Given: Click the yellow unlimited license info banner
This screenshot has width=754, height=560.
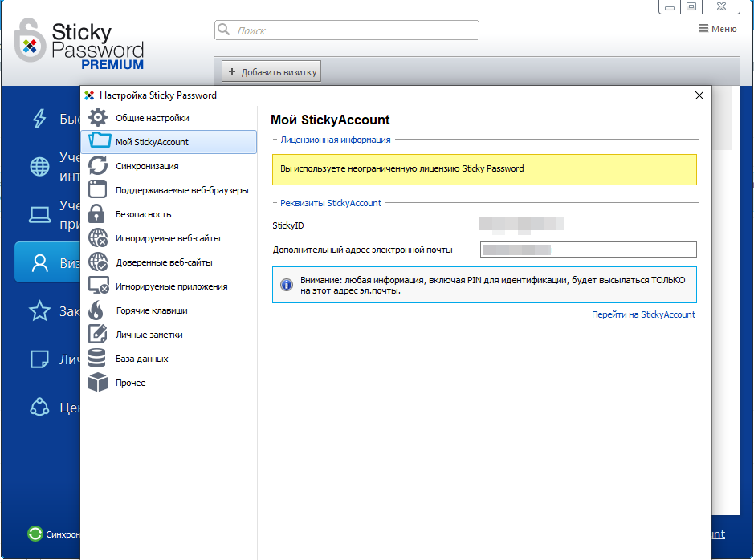Looking at the screenshot, I should click(x=484, y=169).
